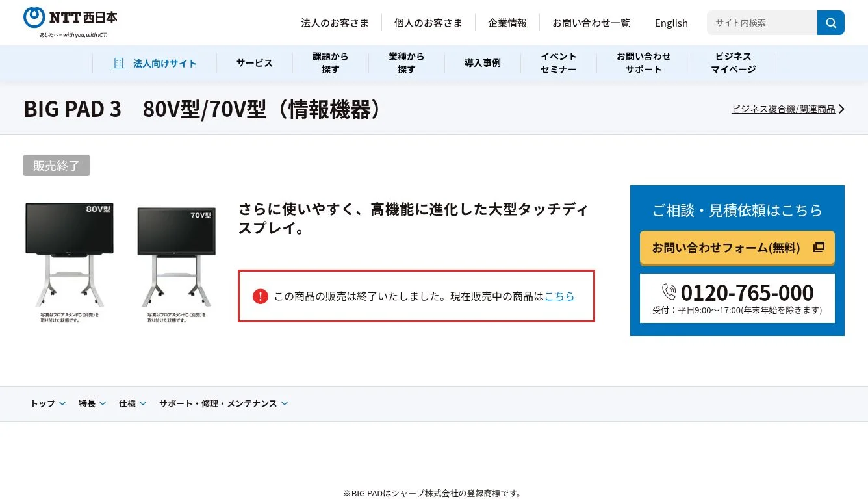
Task: Click the 受付:平日9:00〜17:00 hours text
Action: (737, 310)
